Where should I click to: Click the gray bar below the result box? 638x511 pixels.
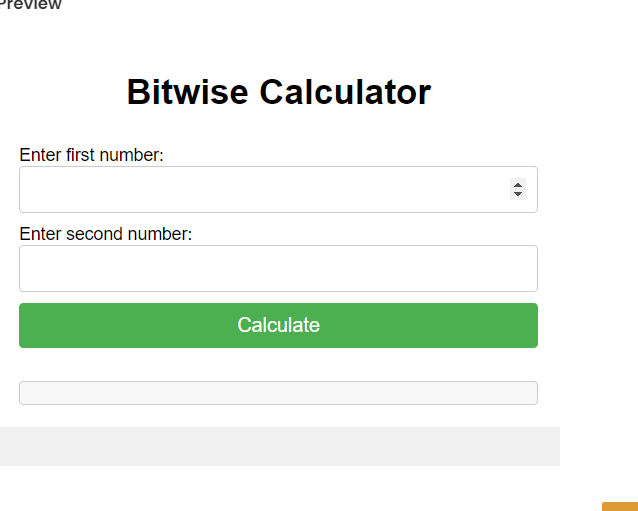point(279,446)
